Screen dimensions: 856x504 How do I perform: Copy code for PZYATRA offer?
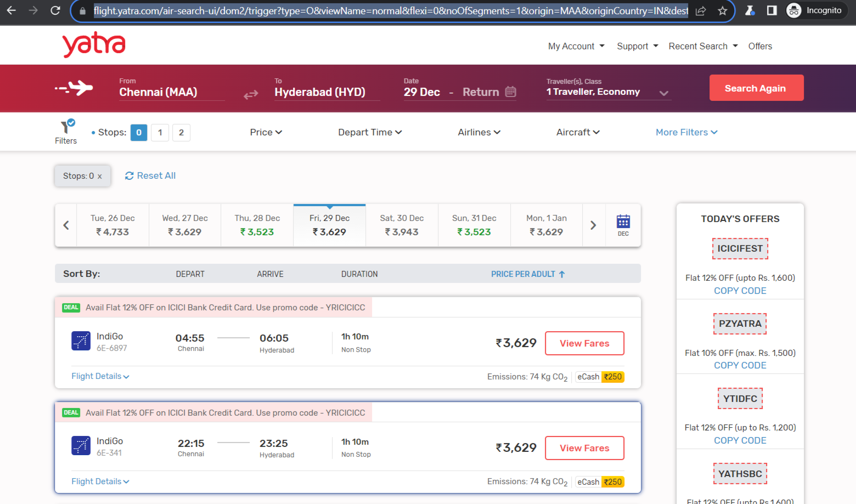pos(740,365)
